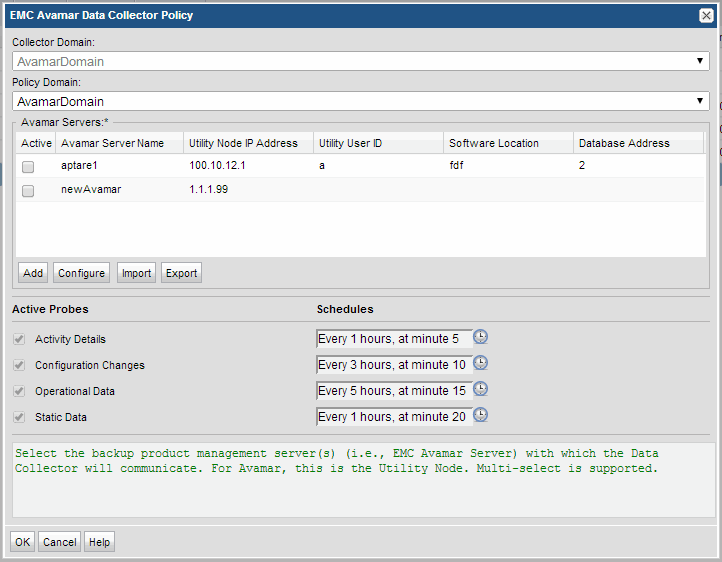The height and width of the screenshot is (562, 722).
Task: Close the Avamar Data Collector Policy dialog
Action: click(706, 15)
